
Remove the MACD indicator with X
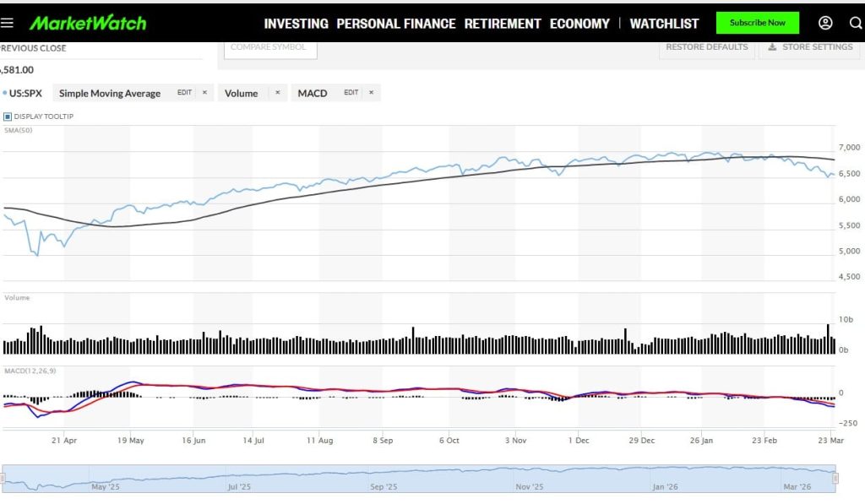[371, 93]
